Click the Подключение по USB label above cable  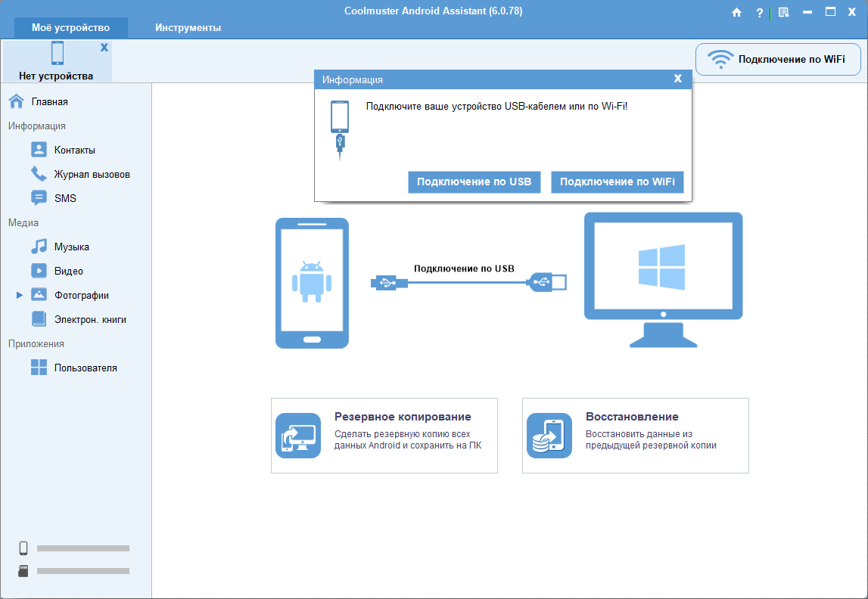coord(464,268)
